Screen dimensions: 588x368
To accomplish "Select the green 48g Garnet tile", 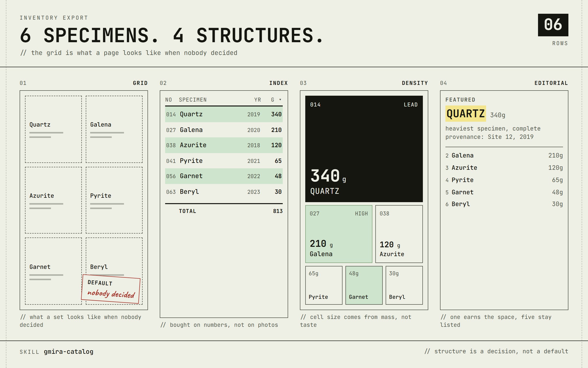I will [364, 285].
